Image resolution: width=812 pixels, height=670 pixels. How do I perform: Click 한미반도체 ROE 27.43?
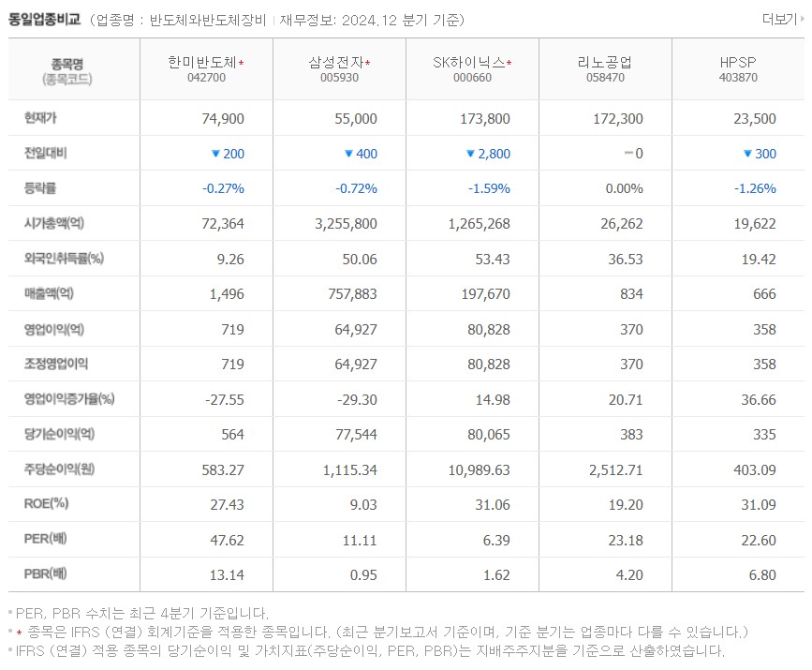(227, 505)
